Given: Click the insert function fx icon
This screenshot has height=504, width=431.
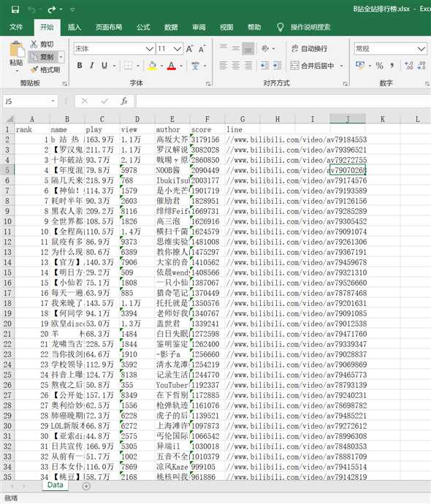Looking at the screenshot, I should 124,102.
